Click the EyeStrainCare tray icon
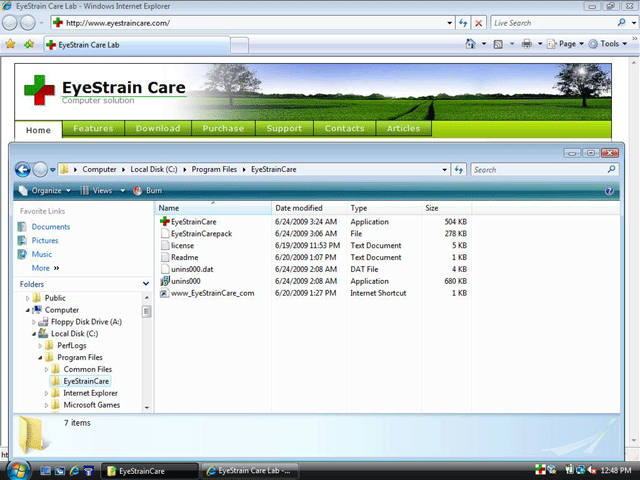This screenshot has height=480, width=640. [x=540, y=470]
